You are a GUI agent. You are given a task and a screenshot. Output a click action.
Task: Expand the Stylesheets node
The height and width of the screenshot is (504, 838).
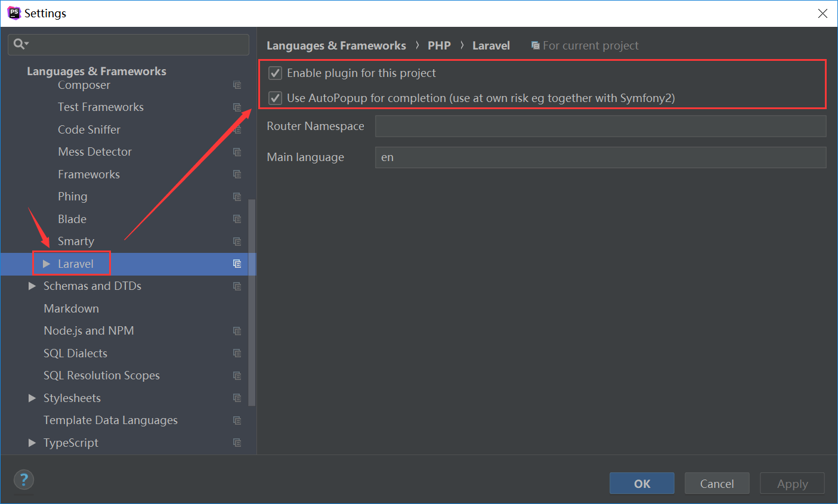tap(32, 398)
